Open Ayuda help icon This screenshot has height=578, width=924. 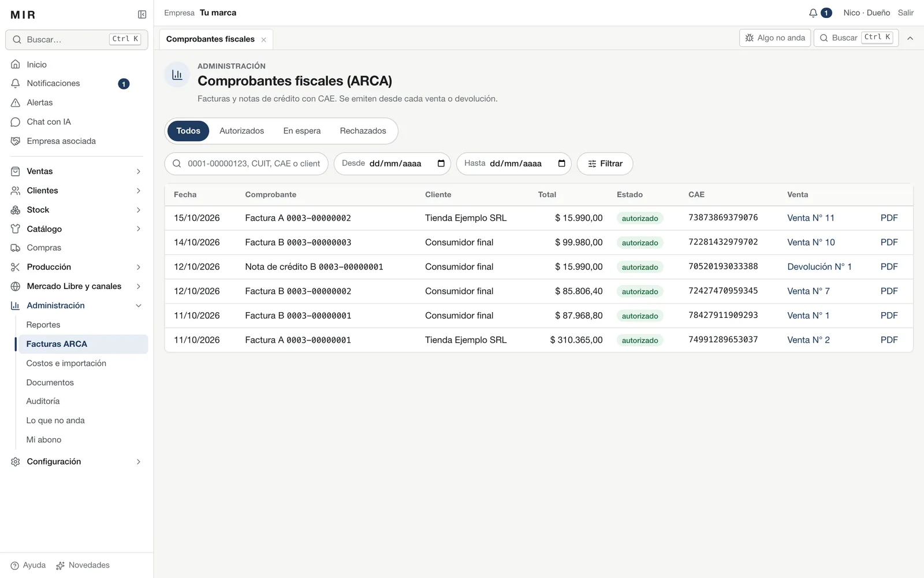coord(15,566)
